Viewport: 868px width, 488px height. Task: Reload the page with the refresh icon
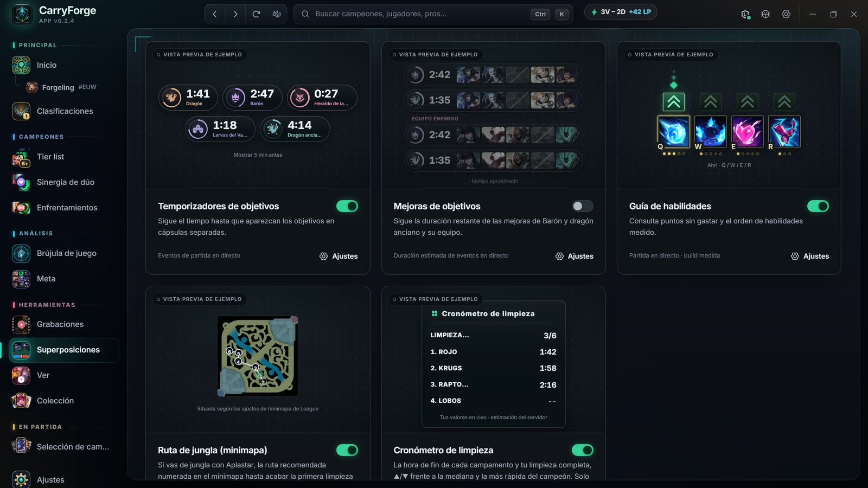[x=256, y=14]
